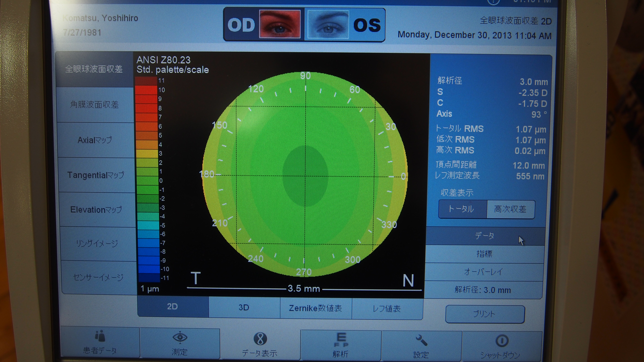Select the OS left eye image
The image size is (644, 362).
pyautogui.click(x=328, y=25)
